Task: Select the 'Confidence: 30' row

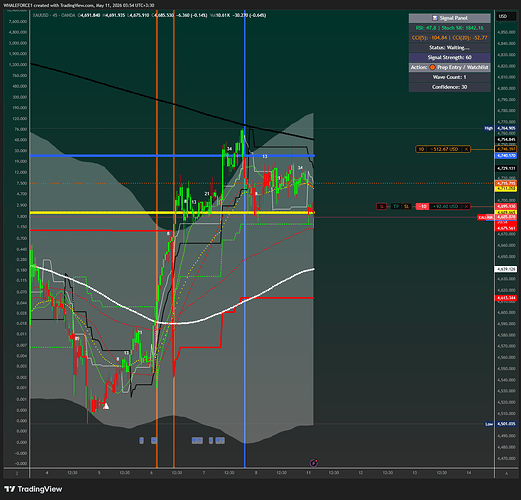Action: [450, 87]
